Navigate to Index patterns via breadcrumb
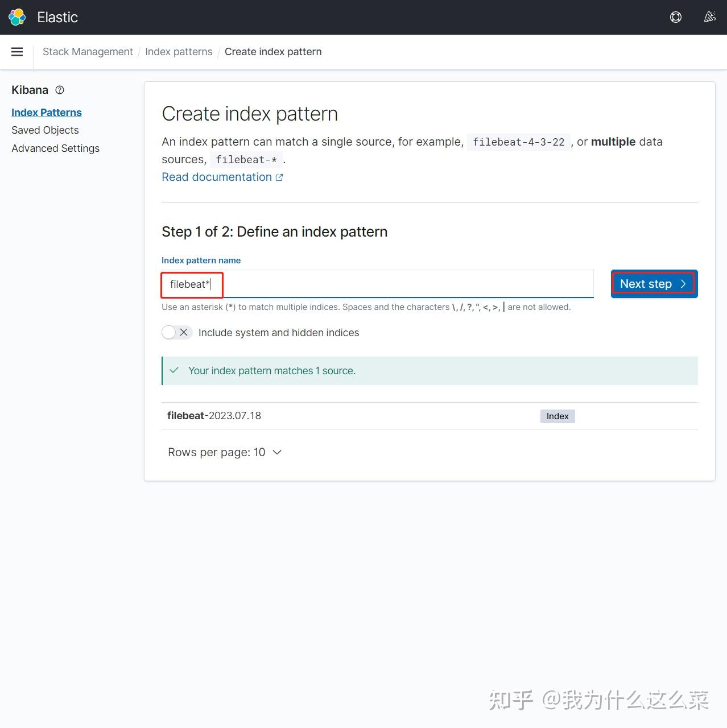 [x=179, y=51]
